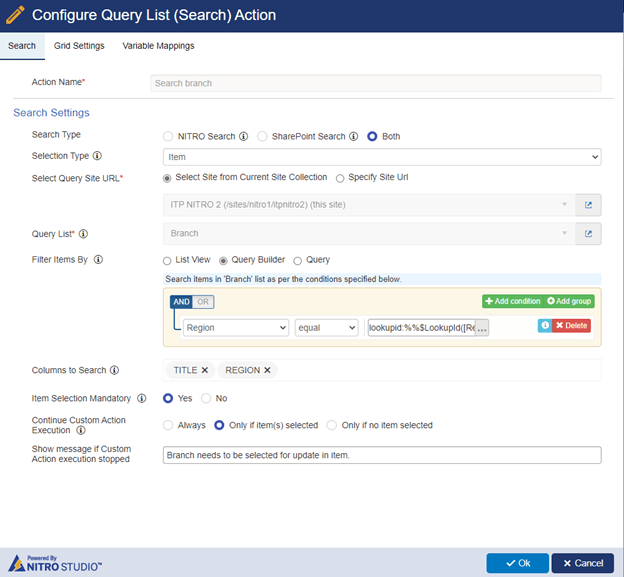624x577 pixels.
Task: Click info icon beside Item Selection Mandatory
Action: pyautogui.click(x=142, y=398)
